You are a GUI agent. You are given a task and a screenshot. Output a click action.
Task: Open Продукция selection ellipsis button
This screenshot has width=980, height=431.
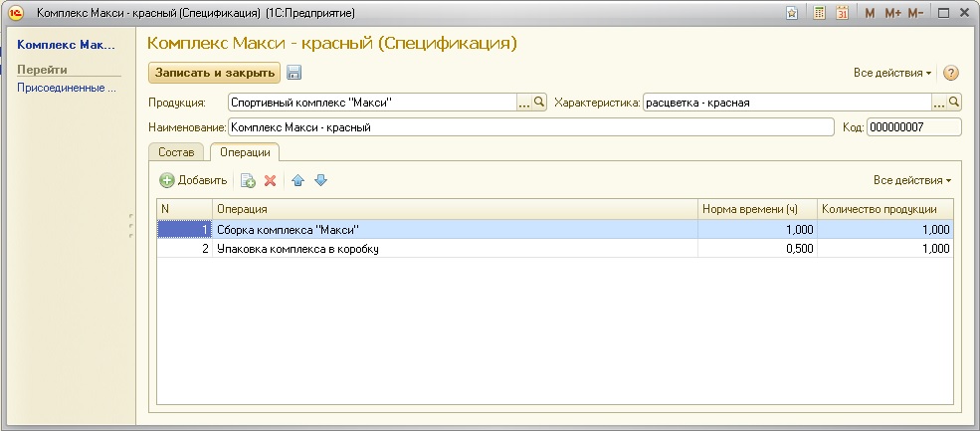[x=524, y=102]
